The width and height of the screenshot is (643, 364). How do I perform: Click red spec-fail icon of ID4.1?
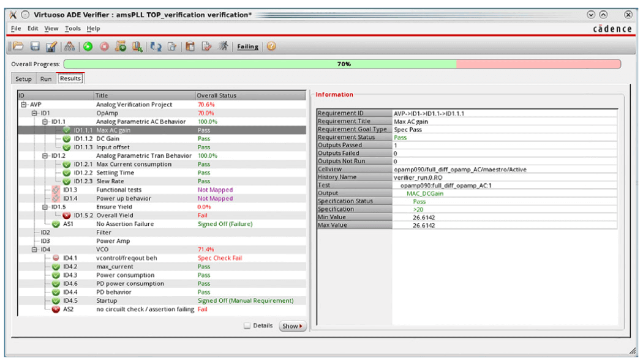pyautogui.click(x=56, y=258)
